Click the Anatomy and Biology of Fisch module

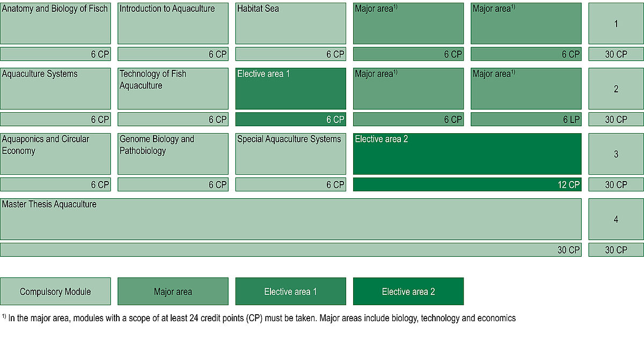[x=55, y=24]
